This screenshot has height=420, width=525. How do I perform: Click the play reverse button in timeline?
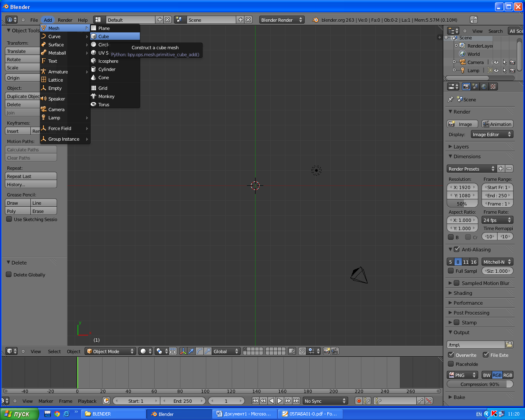click(x=272, y=401)
